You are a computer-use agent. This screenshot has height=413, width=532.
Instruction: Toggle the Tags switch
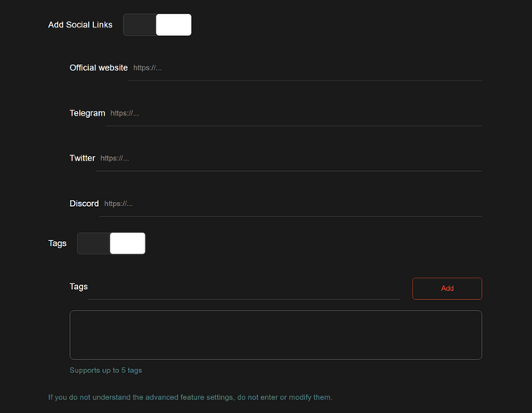tap(111, 243)
